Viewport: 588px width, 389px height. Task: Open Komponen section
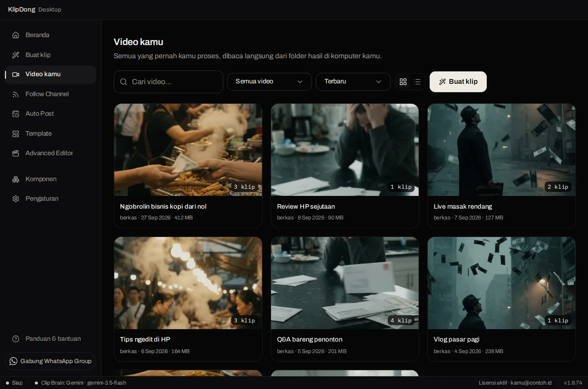51,179
